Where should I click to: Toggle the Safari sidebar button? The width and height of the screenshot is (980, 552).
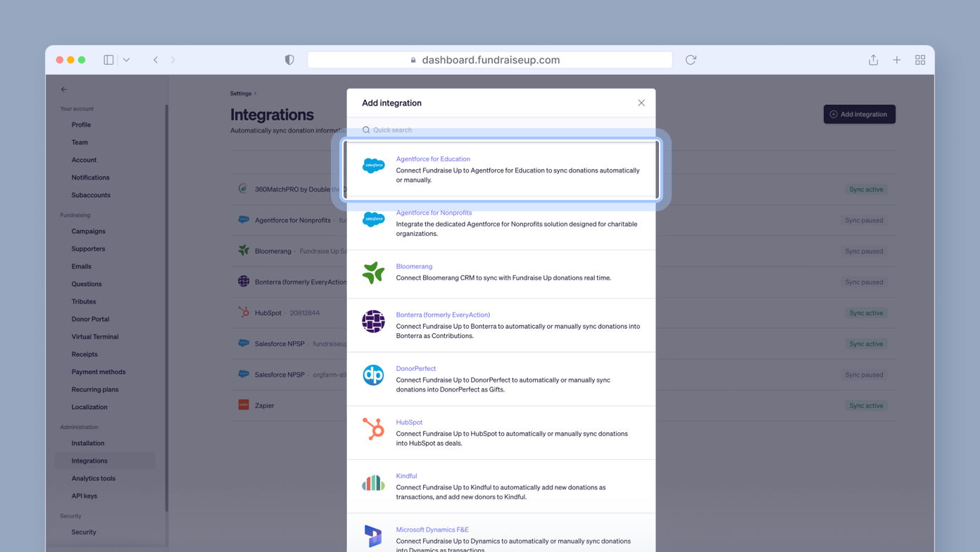click(x=108, y=60)
